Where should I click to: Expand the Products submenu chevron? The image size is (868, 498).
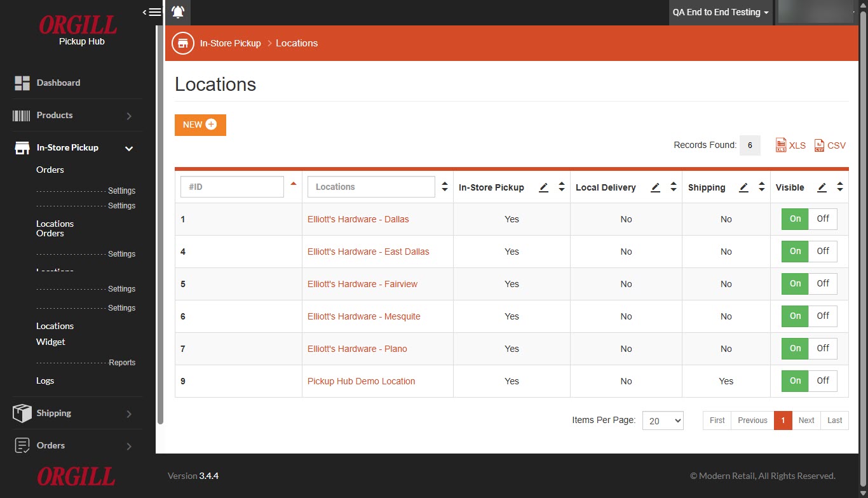click(x=129, y=116)
